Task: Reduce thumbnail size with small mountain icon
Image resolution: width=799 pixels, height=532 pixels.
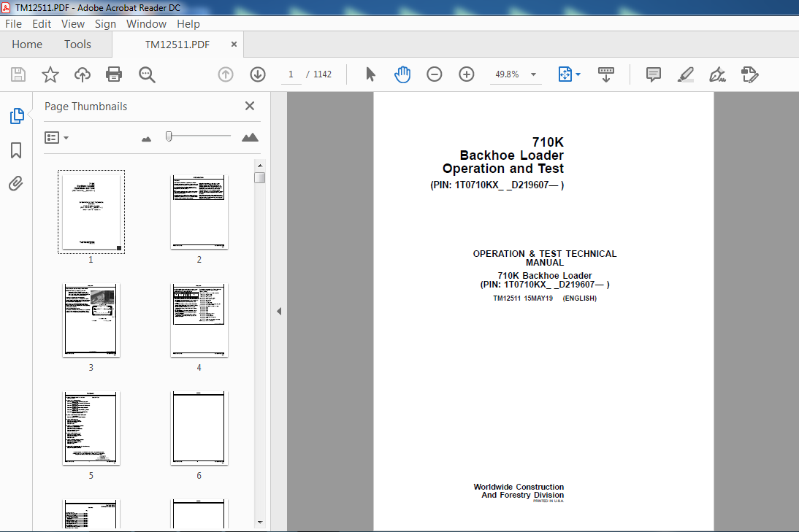Action: 146,139
